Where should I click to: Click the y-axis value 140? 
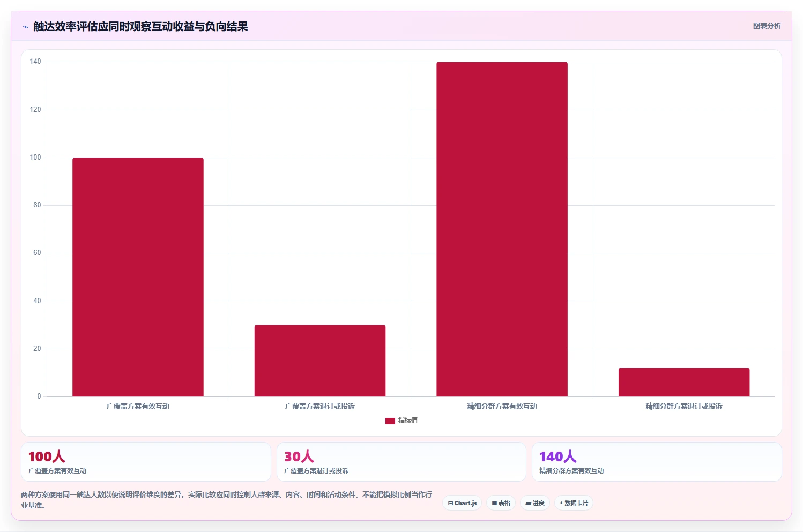(x=35, y=62)
